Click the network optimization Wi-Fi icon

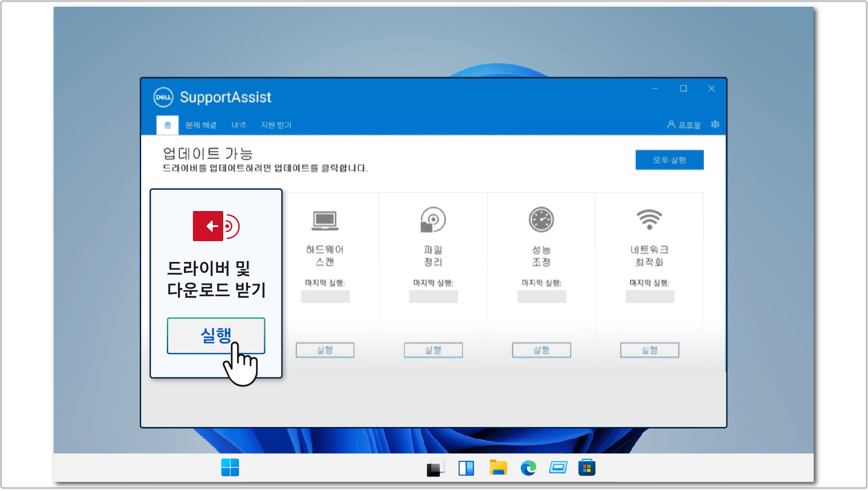(x=649, y=219)
